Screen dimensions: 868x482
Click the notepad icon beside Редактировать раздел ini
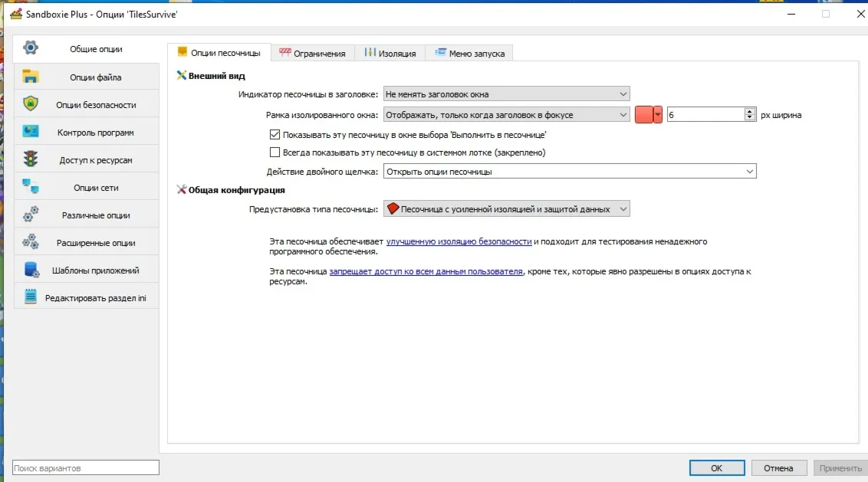[x=31, y=297]
